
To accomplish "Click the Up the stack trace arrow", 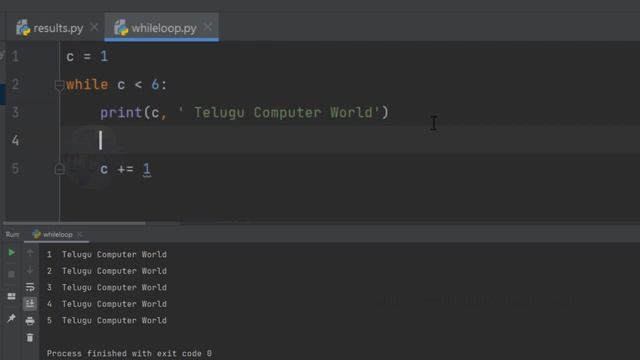I will 30,253.
